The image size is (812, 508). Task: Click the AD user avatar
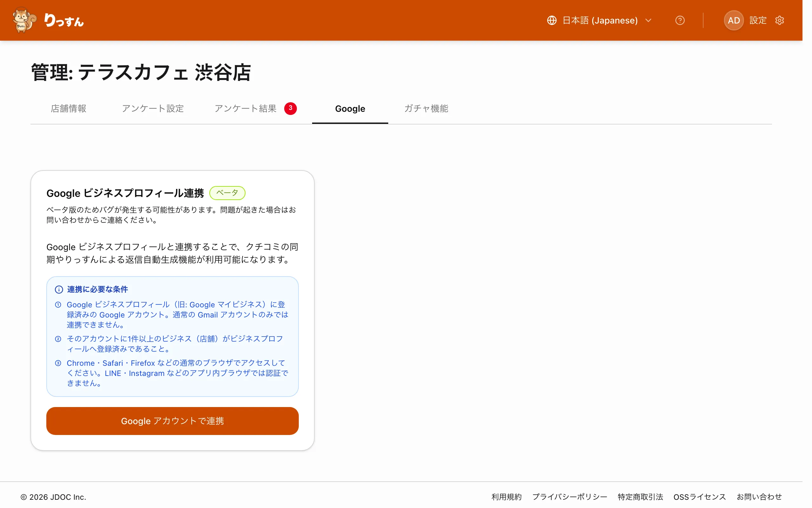coord(733,21)
